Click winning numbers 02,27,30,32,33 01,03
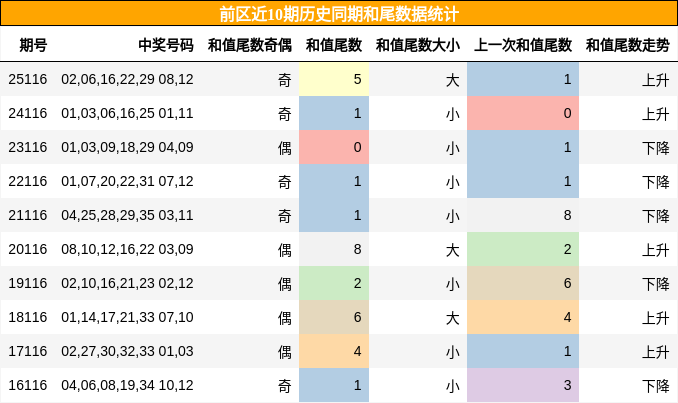This screenshot has width=678, height=403. point(127,351)
